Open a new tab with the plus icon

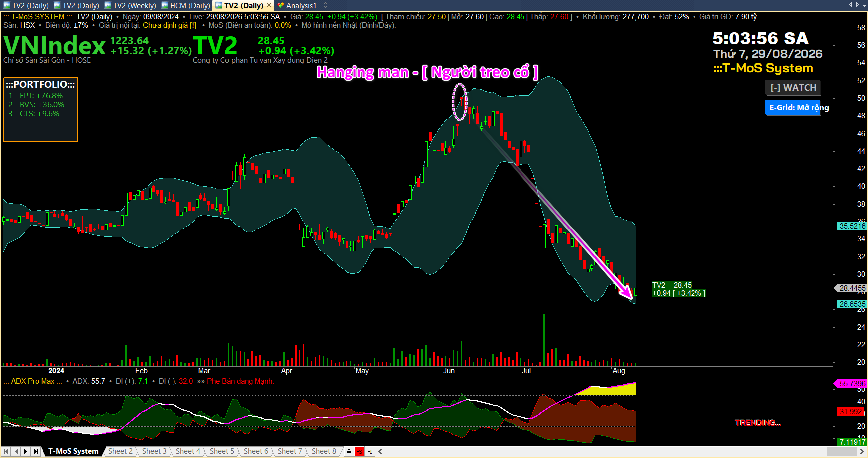326,5
